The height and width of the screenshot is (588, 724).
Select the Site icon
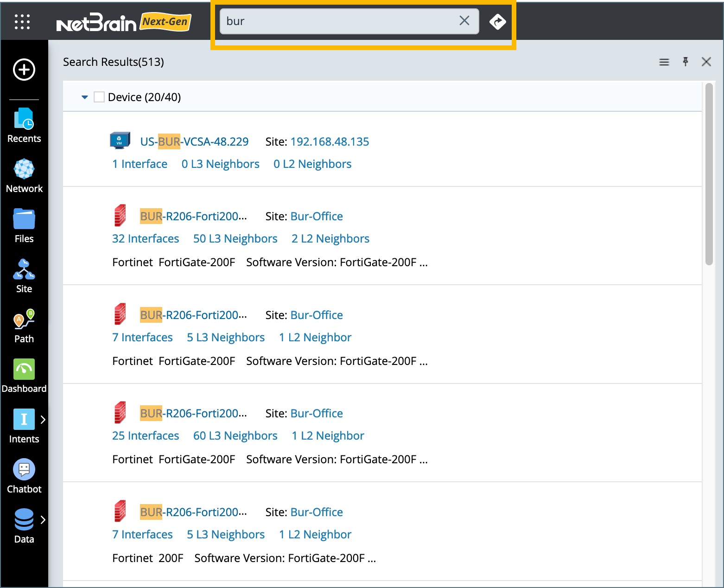point(24,272)
